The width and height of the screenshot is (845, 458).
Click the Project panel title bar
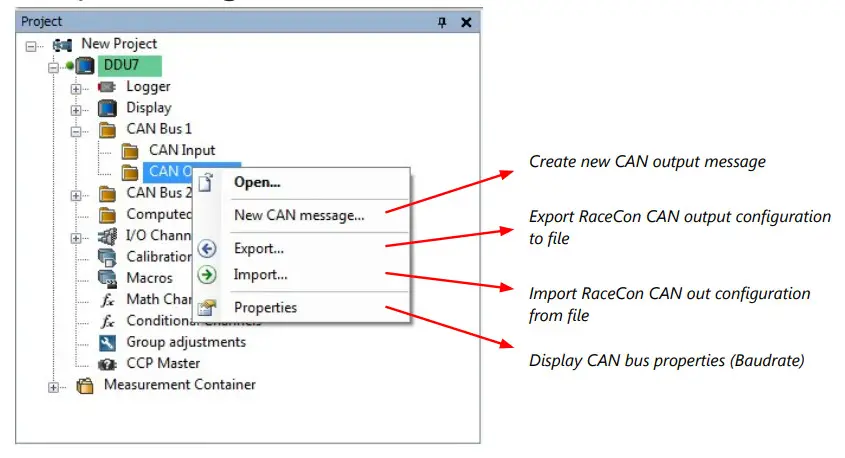coord(248,22)
